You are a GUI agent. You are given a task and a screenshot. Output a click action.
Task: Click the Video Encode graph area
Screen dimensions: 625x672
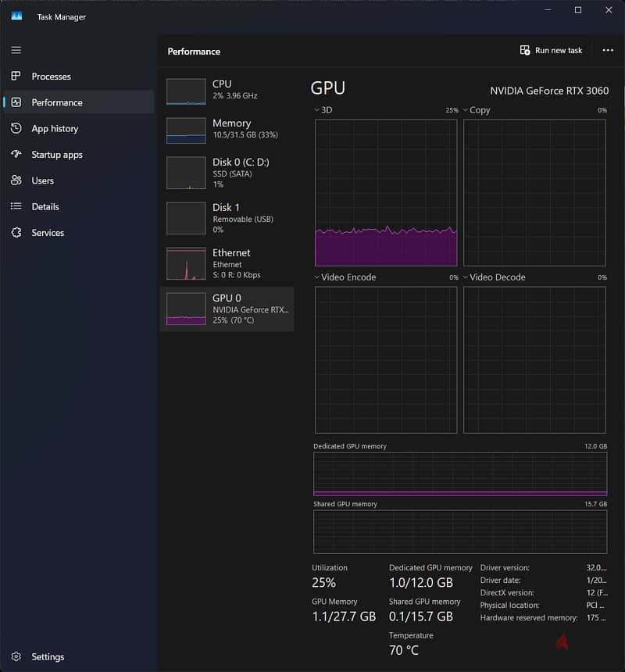pyautogui.click(x=385, y=360)
